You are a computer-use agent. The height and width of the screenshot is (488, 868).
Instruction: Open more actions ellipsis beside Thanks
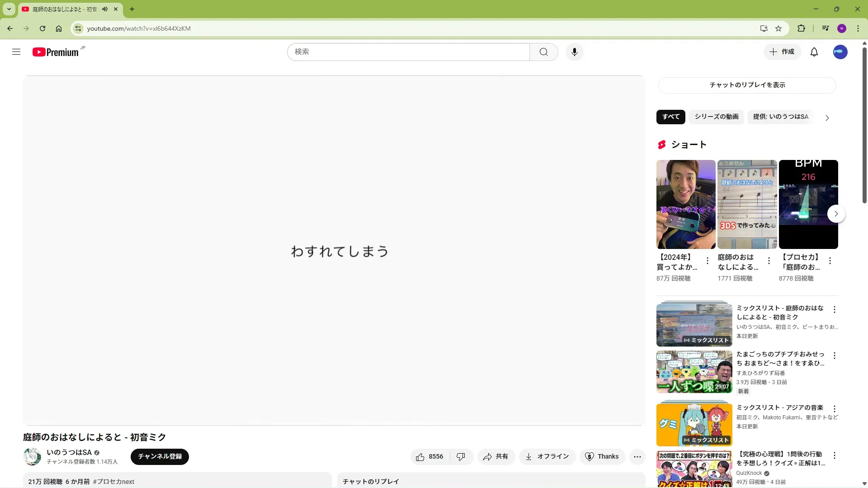click(637, 457)
